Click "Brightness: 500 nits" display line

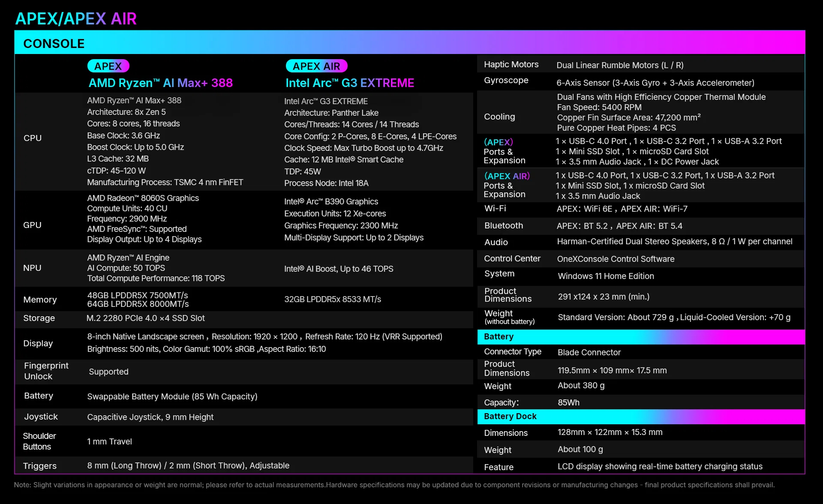[207, 349]
